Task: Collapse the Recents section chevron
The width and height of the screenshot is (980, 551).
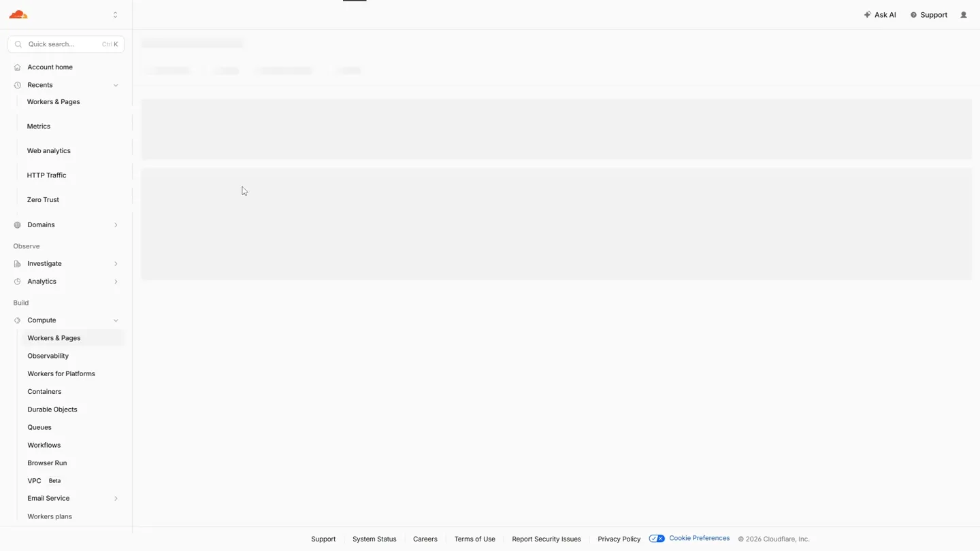Action: (116, 85)
